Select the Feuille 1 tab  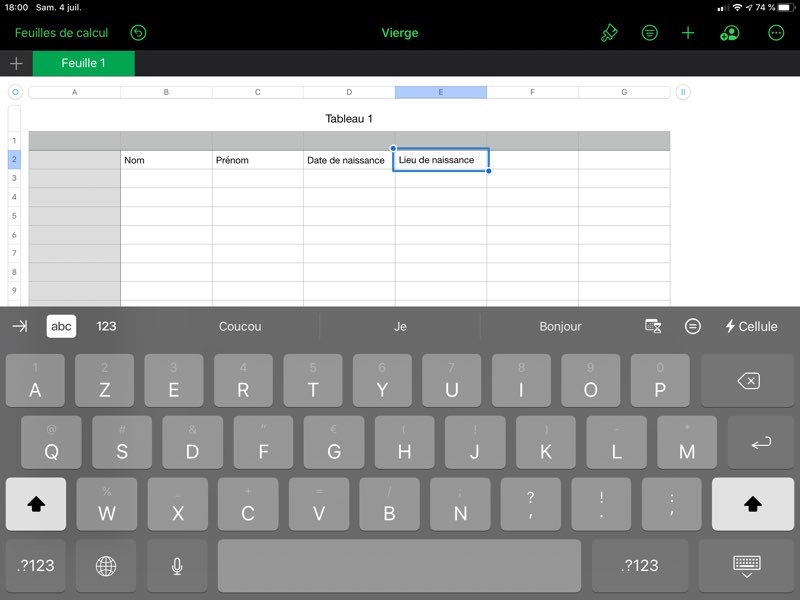[84, 64]
